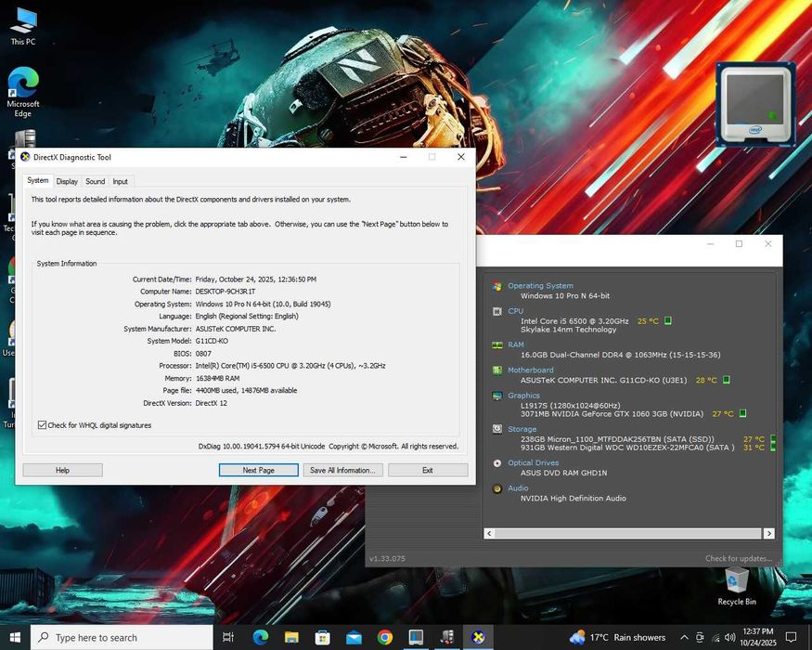Viewport: 812px width, 650px height.
Task: Show hidden system tray icons chevron
Action: 685,638
